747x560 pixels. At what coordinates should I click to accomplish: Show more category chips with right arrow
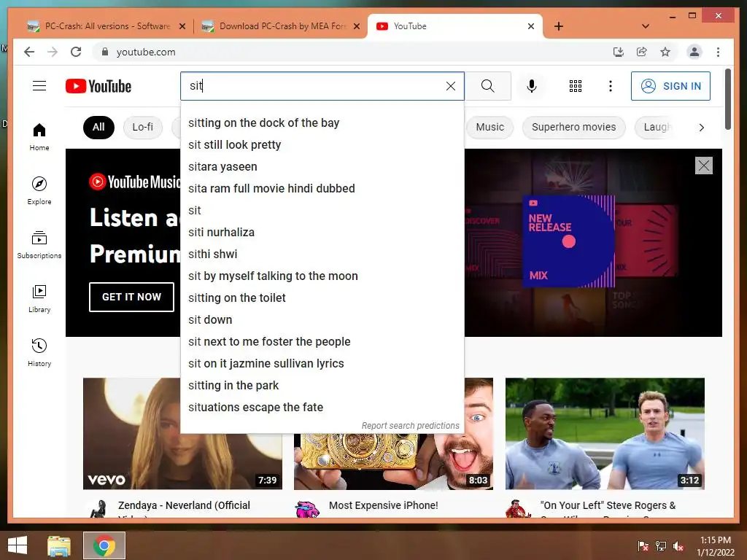(x=701, y=128)
